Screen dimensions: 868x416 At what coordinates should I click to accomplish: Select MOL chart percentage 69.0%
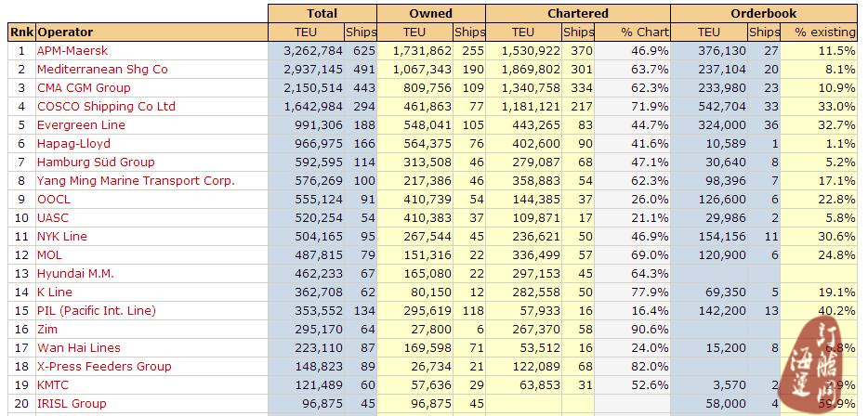pos(650,255)
